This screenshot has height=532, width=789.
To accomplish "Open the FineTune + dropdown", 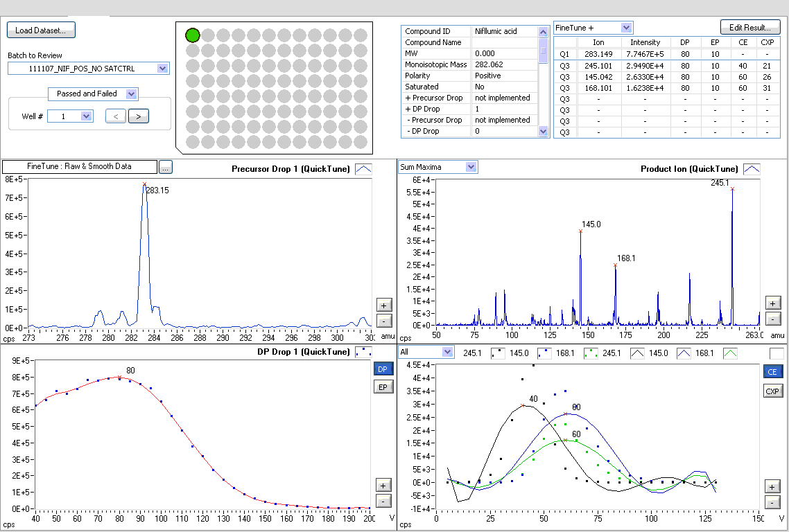I will point(626,28).
